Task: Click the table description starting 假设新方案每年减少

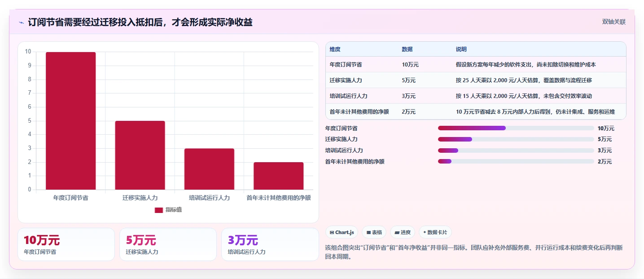Action: [x=526, y=65]
